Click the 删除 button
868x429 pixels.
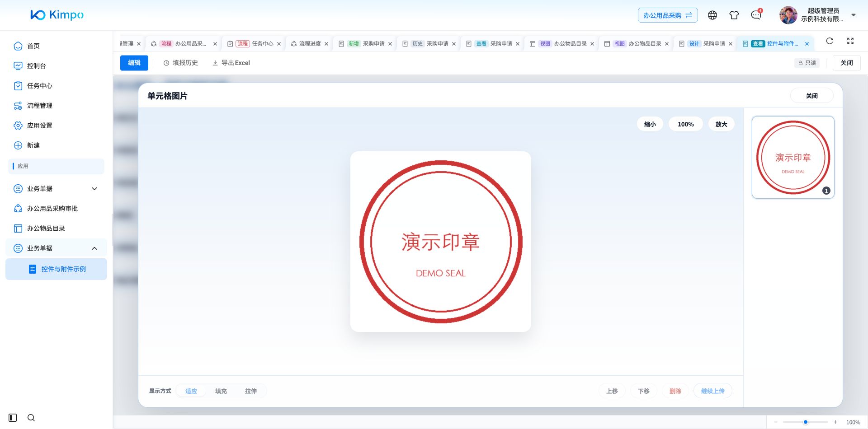[675, 391]
